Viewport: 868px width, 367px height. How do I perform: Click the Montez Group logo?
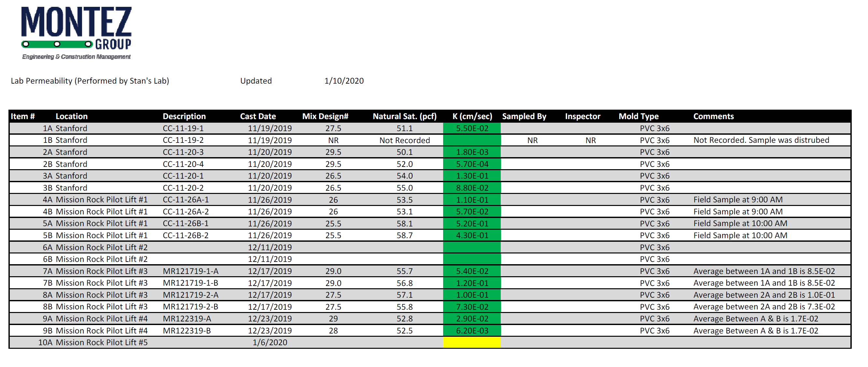[x=77, y=33]
